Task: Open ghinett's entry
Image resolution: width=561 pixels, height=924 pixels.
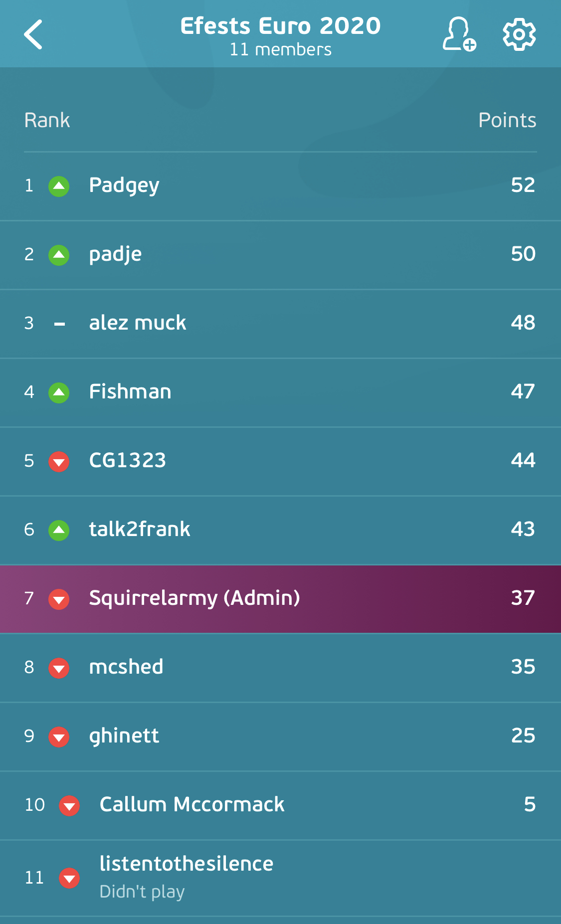Action: 280,737
